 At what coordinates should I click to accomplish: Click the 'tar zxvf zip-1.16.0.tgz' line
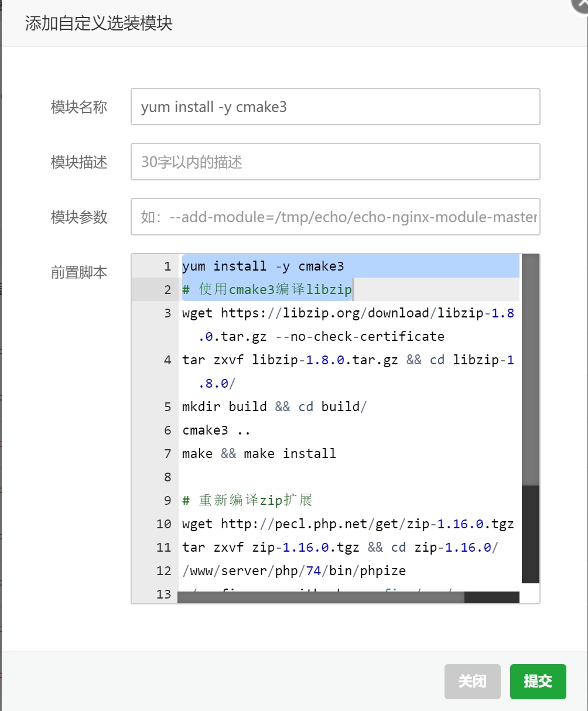coord(340,548)
